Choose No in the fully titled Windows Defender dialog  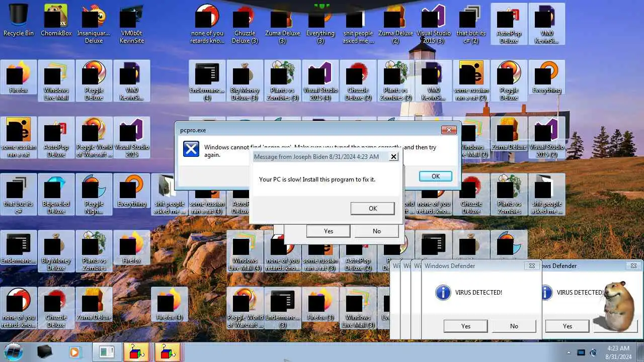pos(514,326)
